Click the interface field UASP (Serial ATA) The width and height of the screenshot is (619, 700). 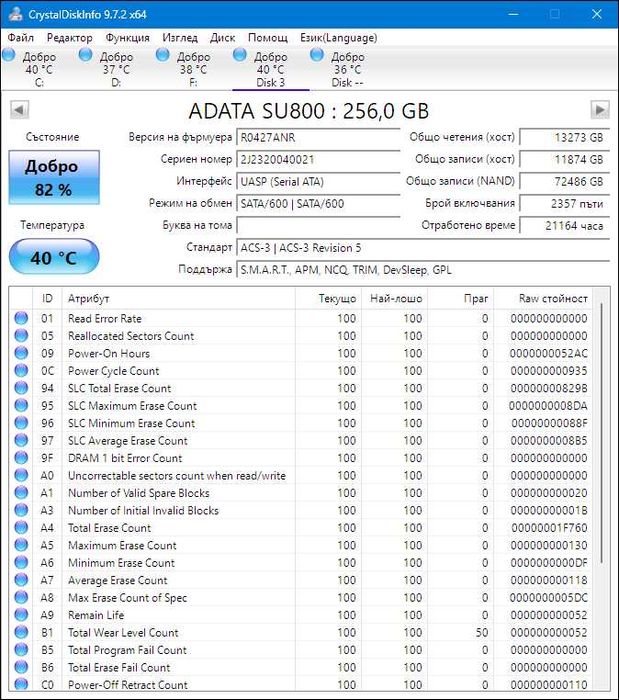(318, 181)
